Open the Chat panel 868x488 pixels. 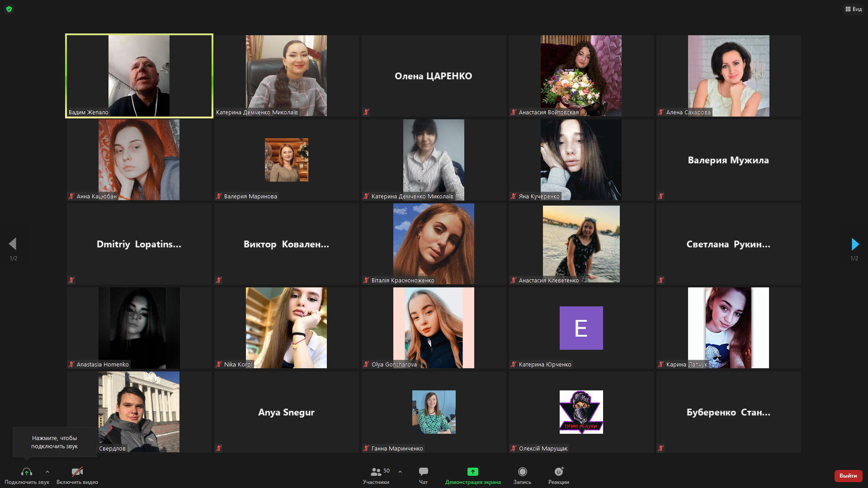click(x=423, y=472)
